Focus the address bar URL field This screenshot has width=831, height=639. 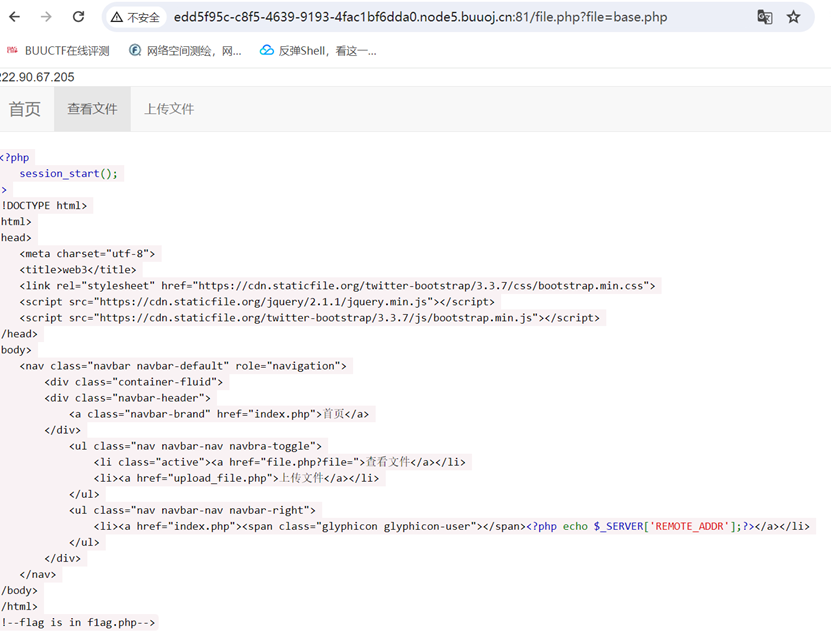pos(420,17)
